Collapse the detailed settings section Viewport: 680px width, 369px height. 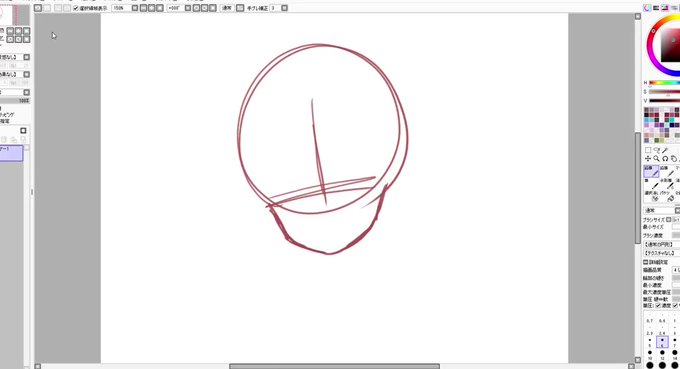pos(646,262)
